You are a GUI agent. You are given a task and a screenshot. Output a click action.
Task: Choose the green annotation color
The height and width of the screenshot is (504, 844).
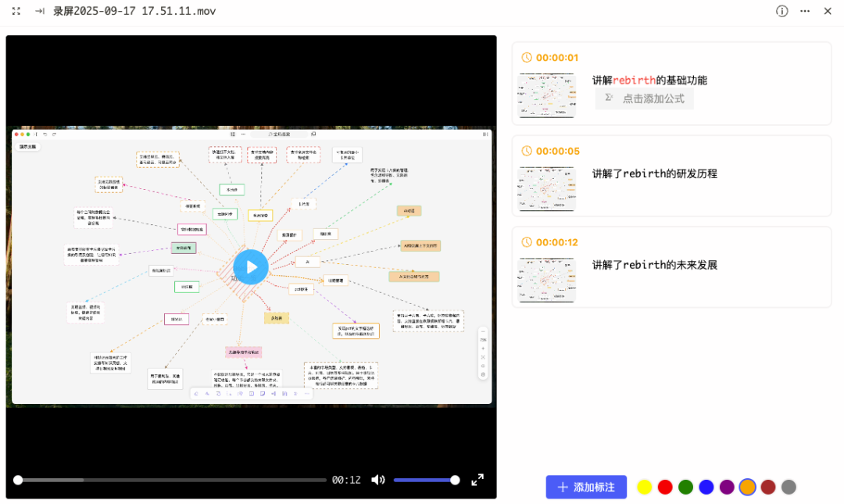(685, 487)
